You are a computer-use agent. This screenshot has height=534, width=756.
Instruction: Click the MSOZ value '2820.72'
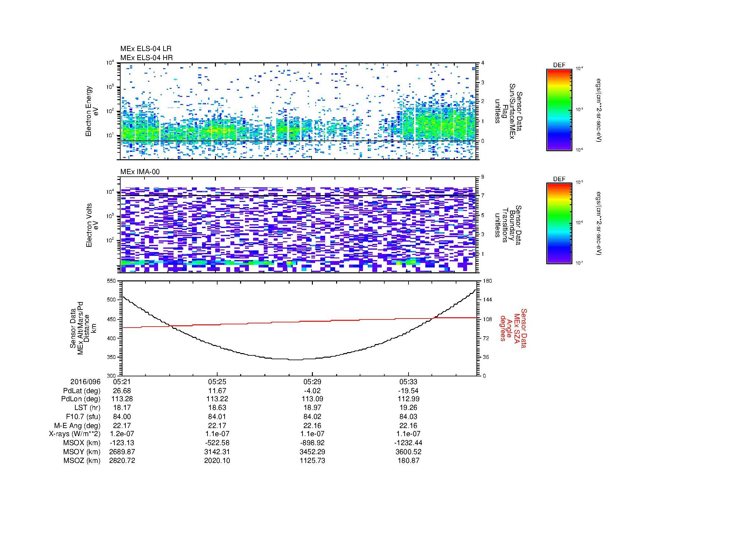[122, 461]
